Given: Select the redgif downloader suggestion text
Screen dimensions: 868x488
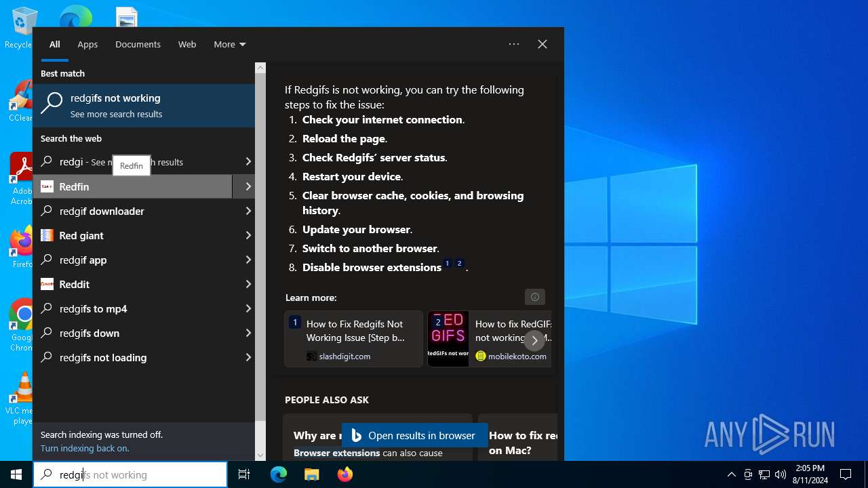Looking at the screenshot, I should (102, 211).
